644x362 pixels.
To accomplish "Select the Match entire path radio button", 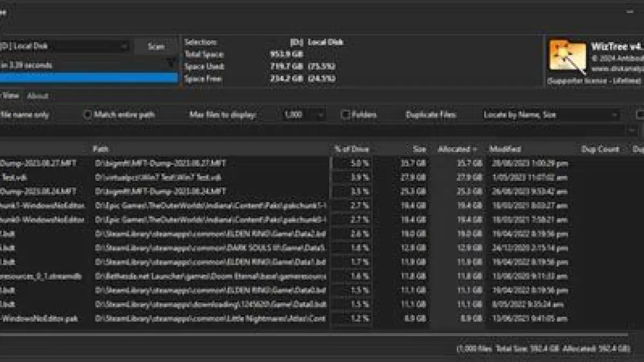I will tap(88, 114).
